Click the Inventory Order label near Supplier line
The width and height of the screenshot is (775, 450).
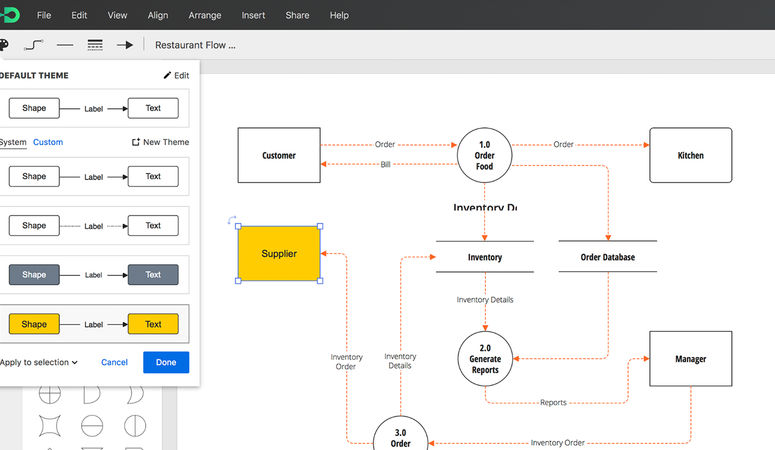[346, 361]
